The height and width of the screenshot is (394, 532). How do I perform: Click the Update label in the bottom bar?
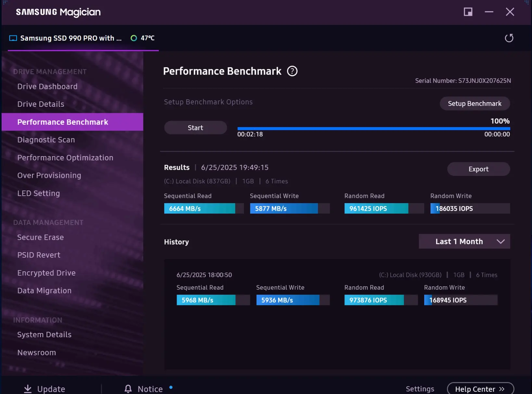(x=51, y=389)
